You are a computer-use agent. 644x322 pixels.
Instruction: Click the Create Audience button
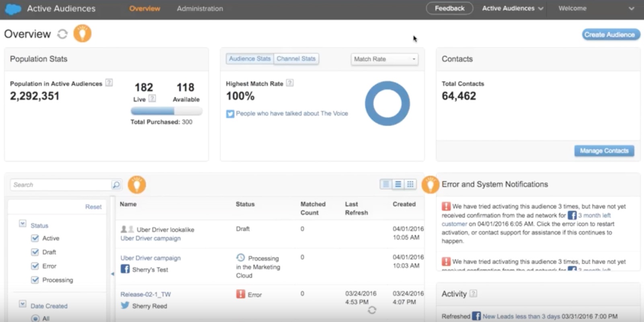coord(609,35)
